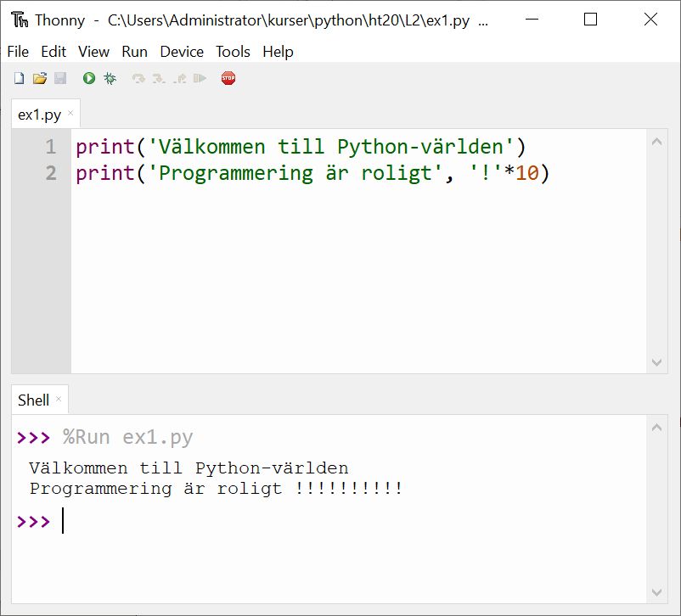Open the Run menu

pos(134,52)
